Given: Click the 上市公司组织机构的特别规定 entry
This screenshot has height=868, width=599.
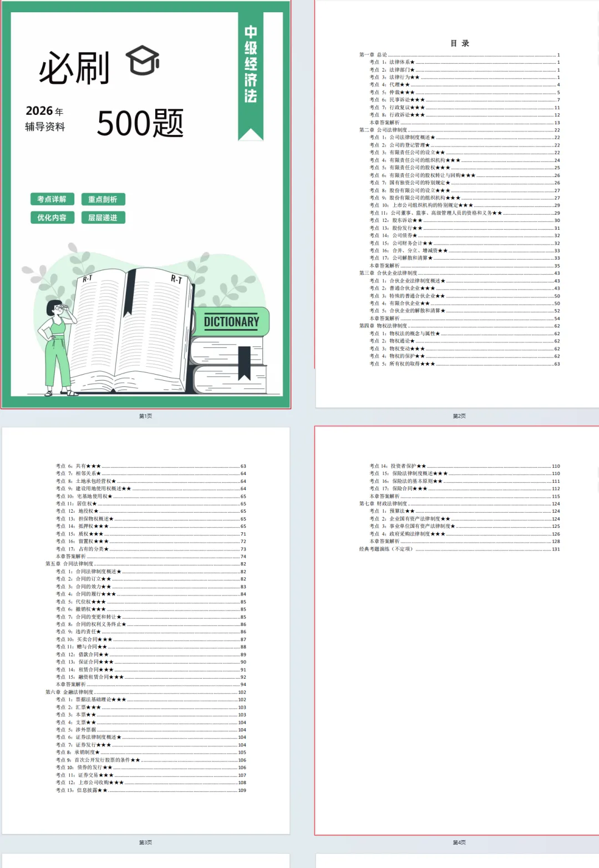Looking at the screenshot, I should point(465,205).
